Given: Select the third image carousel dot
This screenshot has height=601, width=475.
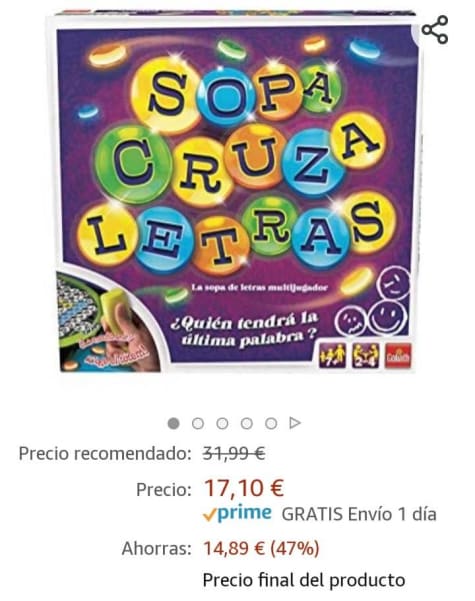Looking at the screenshot, I should tap(222, 424).
